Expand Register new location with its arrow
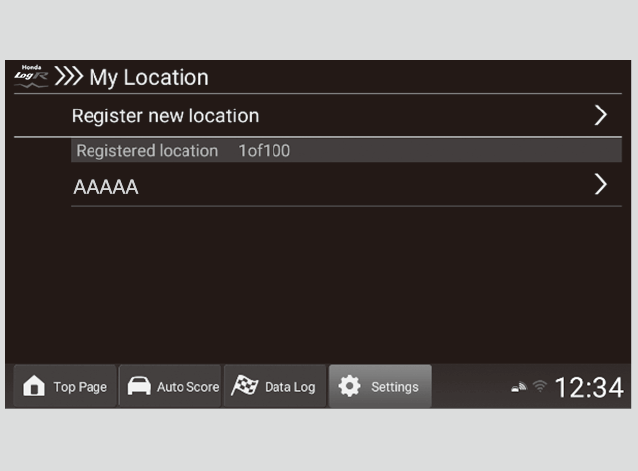The image size is (638, 471). click(600, 115)
